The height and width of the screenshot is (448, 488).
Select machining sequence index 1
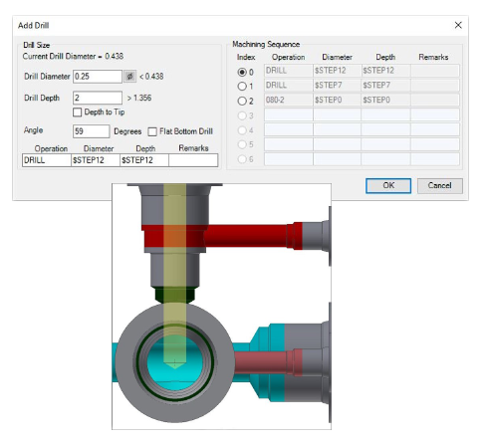(x=242, y=87)
